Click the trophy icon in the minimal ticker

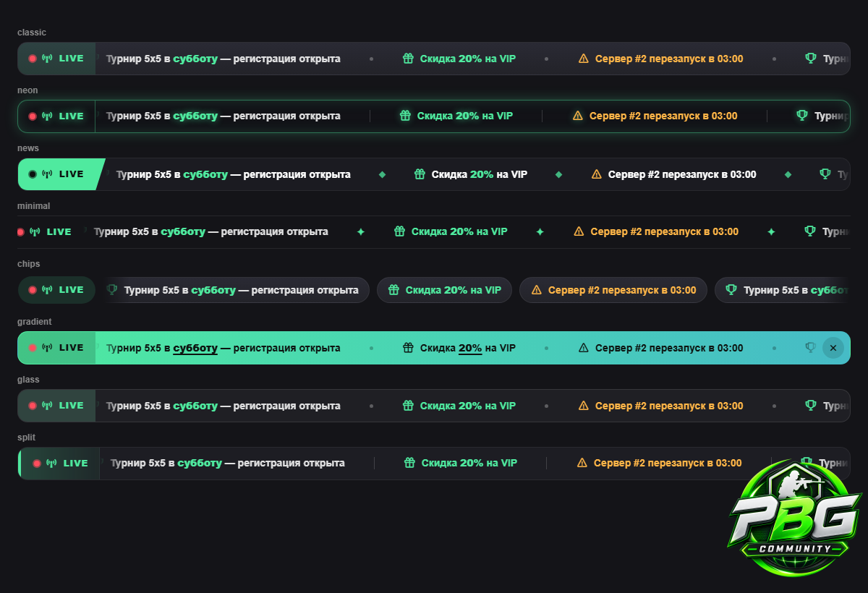[811, 231]
